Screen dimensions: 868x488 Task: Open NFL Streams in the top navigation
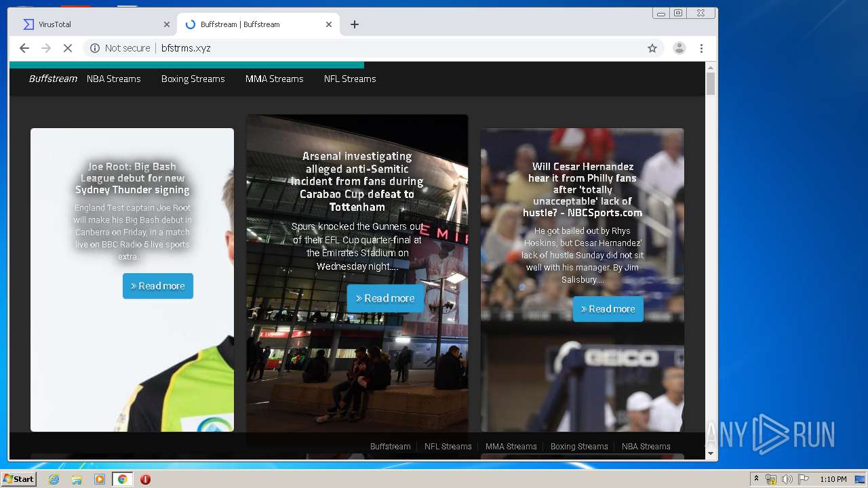(350, 79)
